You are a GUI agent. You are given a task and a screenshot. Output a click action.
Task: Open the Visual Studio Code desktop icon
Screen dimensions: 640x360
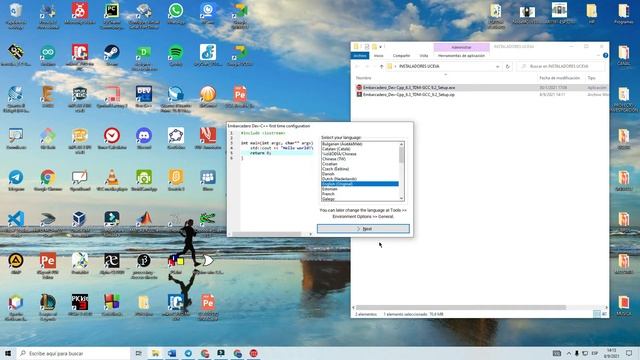[16, 223]
